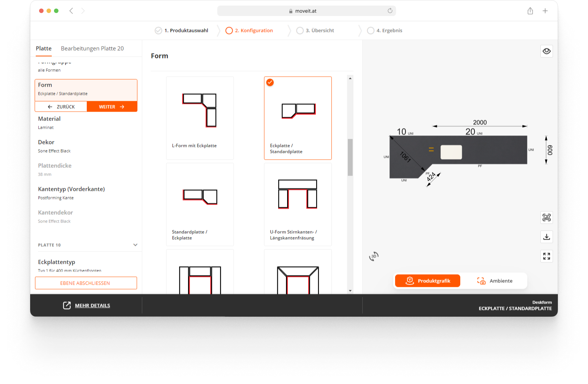Viewport: 588px width, 384px height.
Task: Click the orange equals symbol on plate
Action: click(x=431, y=150)
